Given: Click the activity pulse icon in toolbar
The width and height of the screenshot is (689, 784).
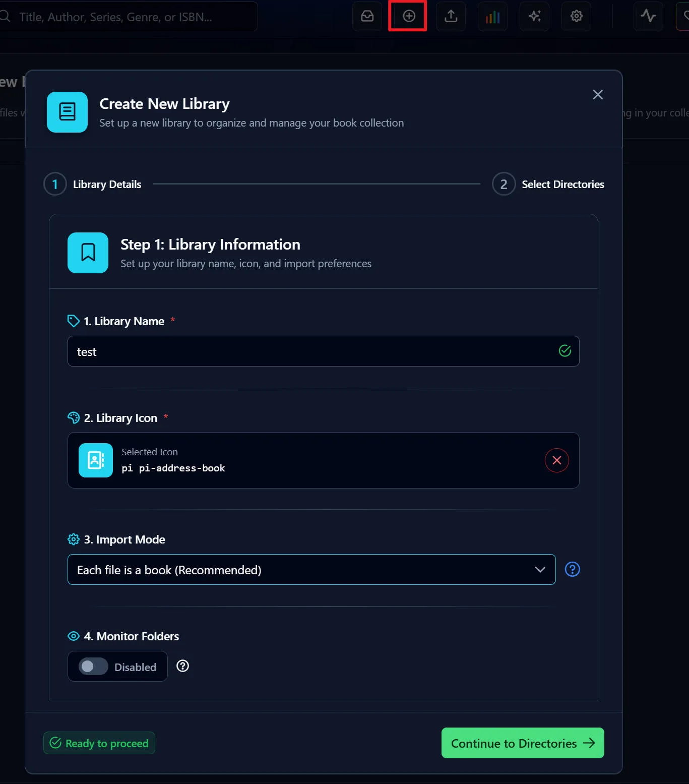Looking at the screenshot, I should (x=648, y=16).
